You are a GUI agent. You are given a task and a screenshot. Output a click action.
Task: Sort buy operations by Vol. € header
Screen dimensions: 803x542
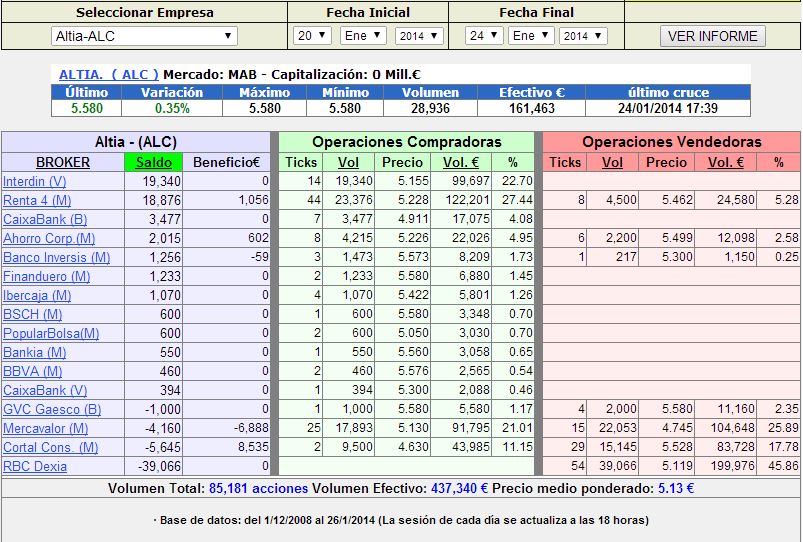click(x=460, y=162)
